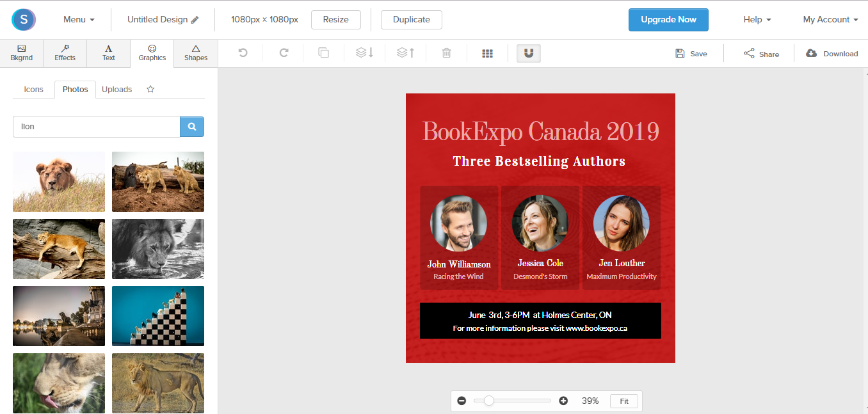Click the undo arrow icon
868x414 pixels.
[x=243, y=53]
